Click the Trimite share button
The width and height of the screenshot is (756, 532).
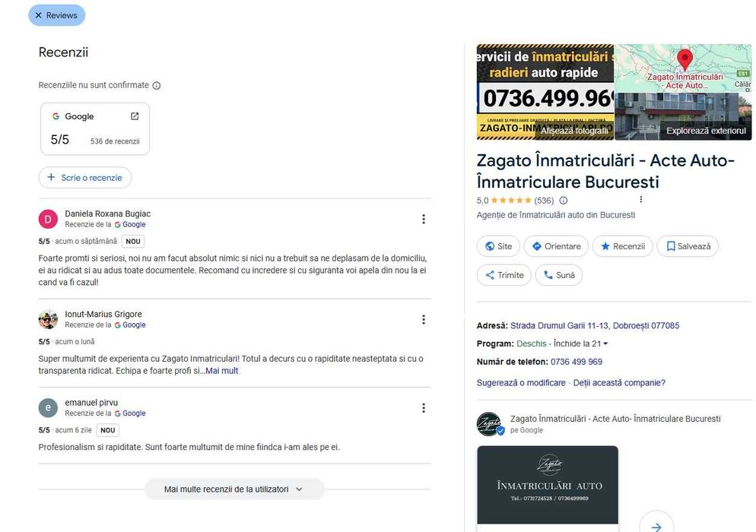coord(503,275)
